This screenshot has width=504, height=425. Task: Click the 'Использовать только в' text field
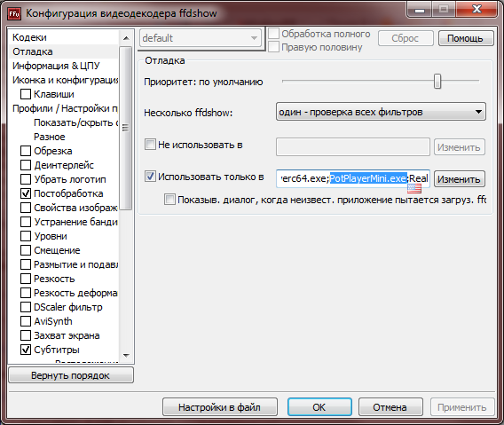point(352,178)
